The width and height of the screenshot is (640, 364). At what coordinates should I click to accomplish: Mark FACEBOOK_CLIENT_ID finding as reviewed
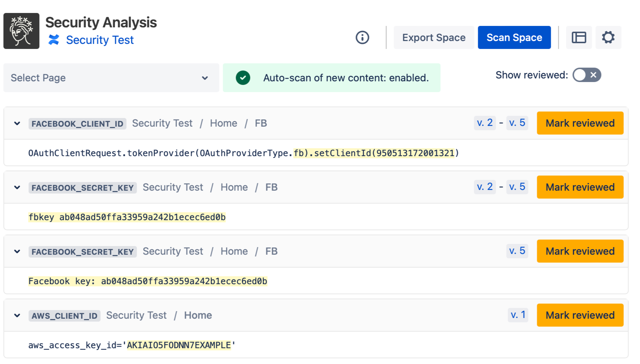click(580, 123)
